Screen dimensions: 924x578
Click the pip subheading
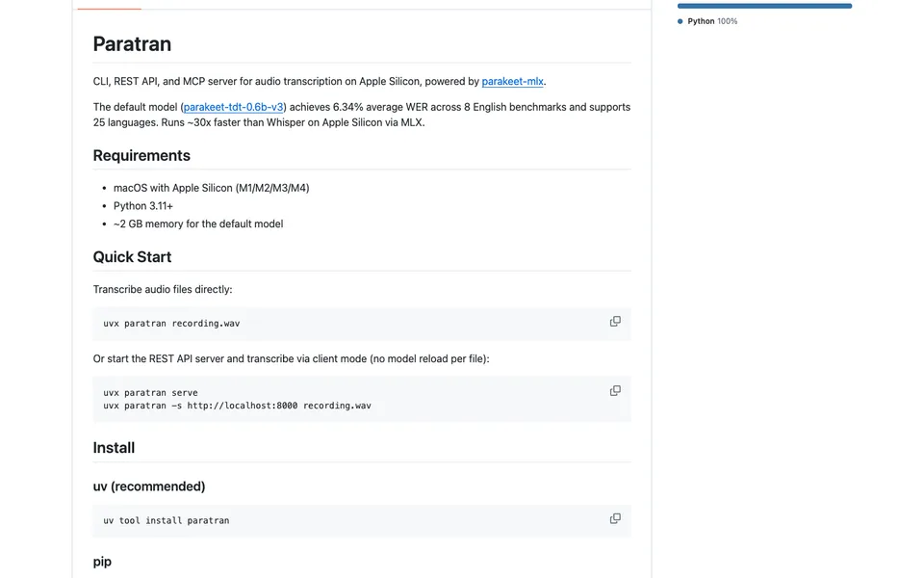[102, 562]
